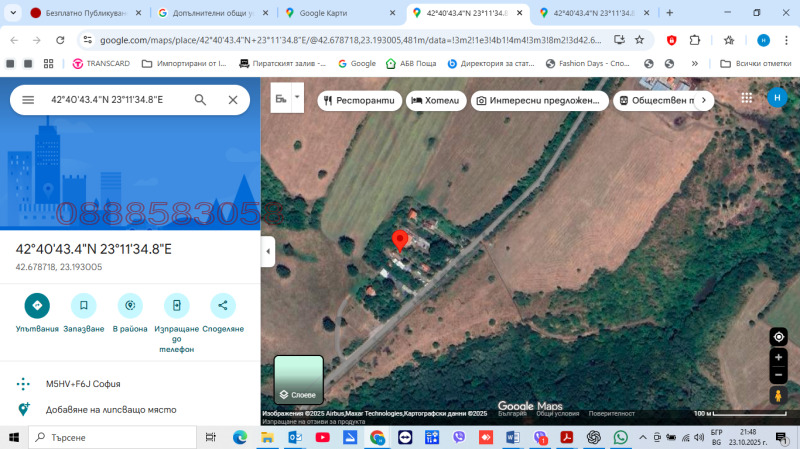Activate Street View pegman

coord(778,396)
